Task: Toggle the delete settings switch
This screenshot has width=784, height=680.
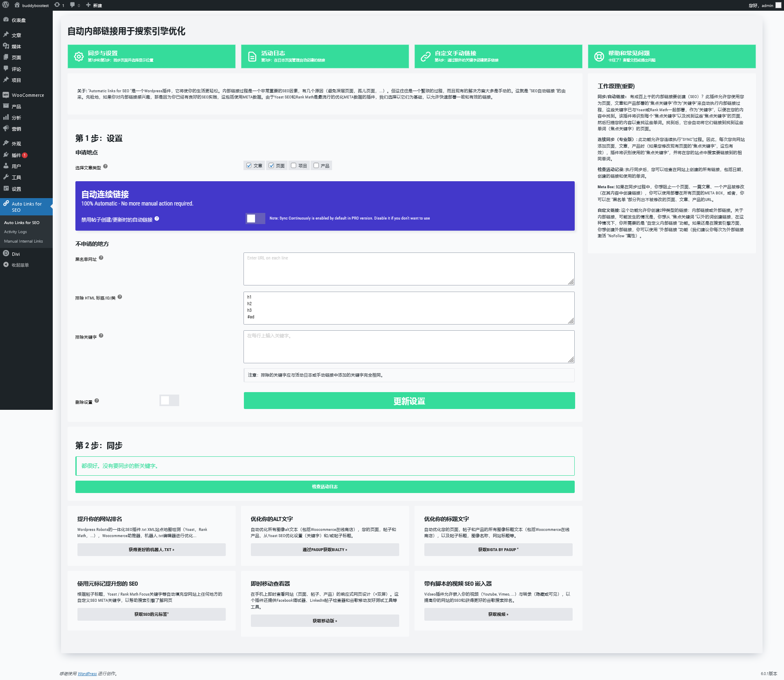Action: [x=169, y=400]
